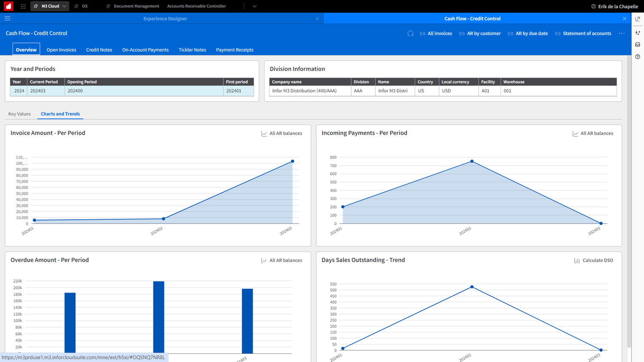Image resolution: width=644 pixels, height=362 pixels.
Task: Open the open-in-new-window icon in sidebar
Action: click(x=638, y=19)
